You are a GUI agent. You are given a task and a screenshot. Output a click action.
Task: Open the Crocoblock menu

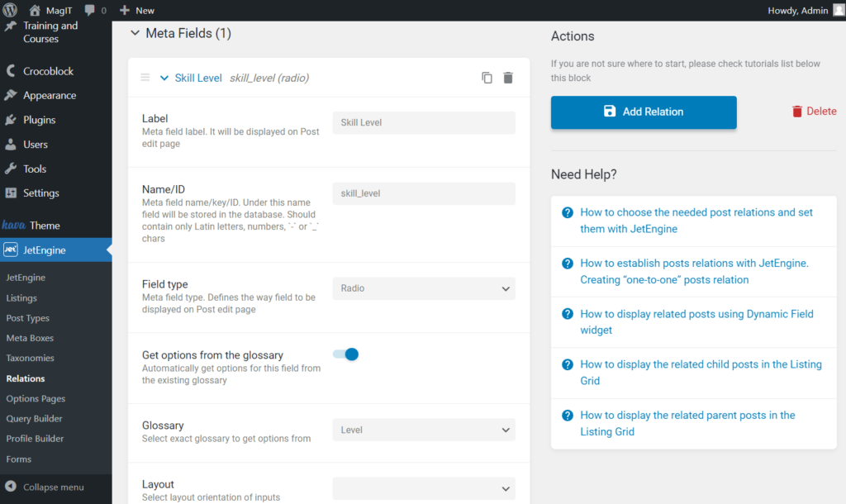tap(48, 71)
